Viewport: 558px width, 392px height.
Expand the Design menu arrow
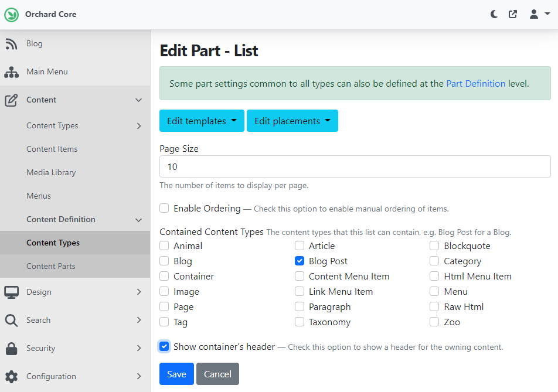pyautogui.click(x=139, y=292)
